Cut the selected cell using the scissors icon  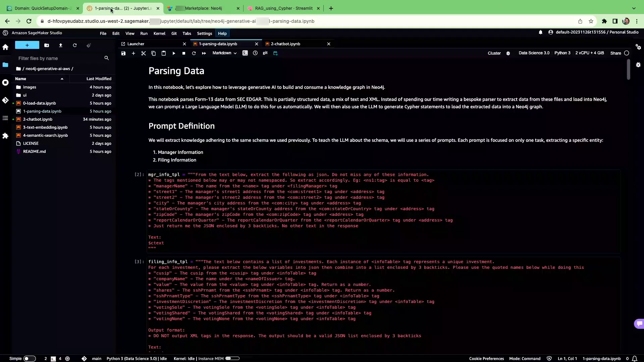144,53
